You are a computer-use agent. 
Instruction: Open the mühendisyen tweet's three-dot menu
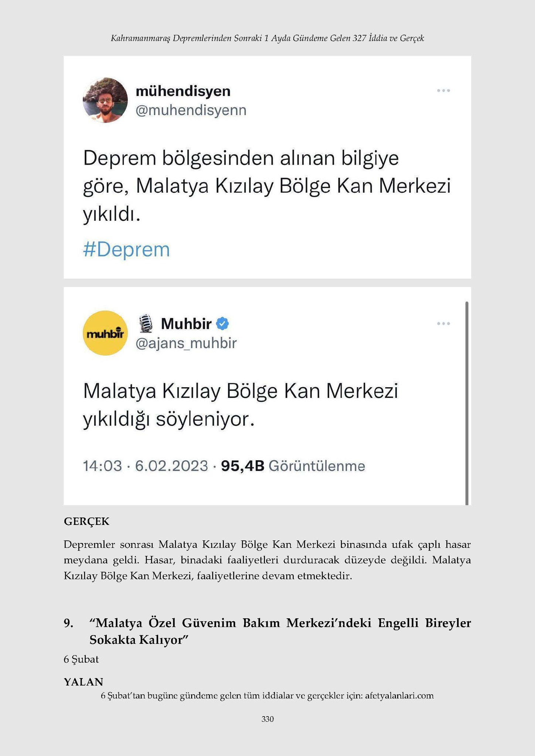point(443,90)
